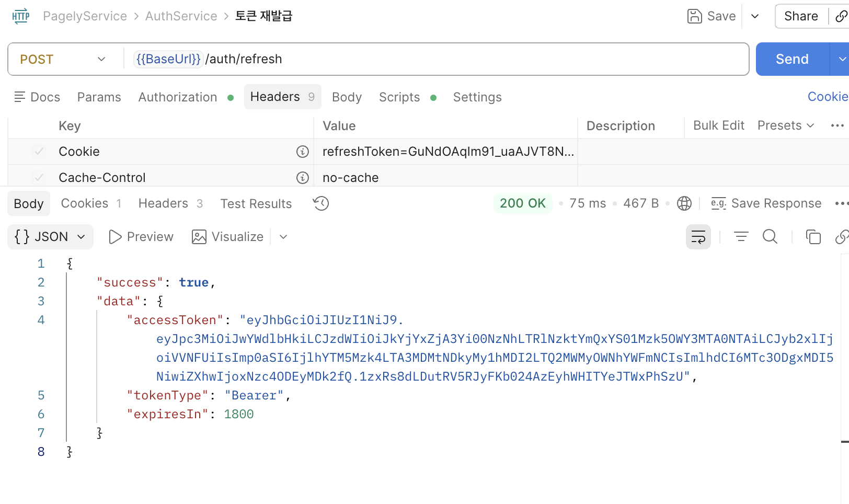Screen dimensions: 849x504
Task: Open response history clock icon
Action: [x=321, y=203]
